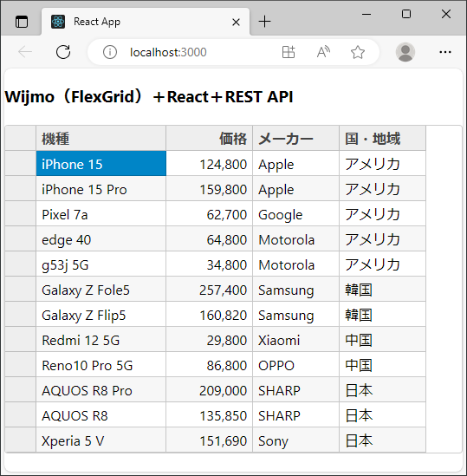The width and height of the screenshot is (467, 476).
Task: Click the 209,000 price cell
Action: click(210, 390)
